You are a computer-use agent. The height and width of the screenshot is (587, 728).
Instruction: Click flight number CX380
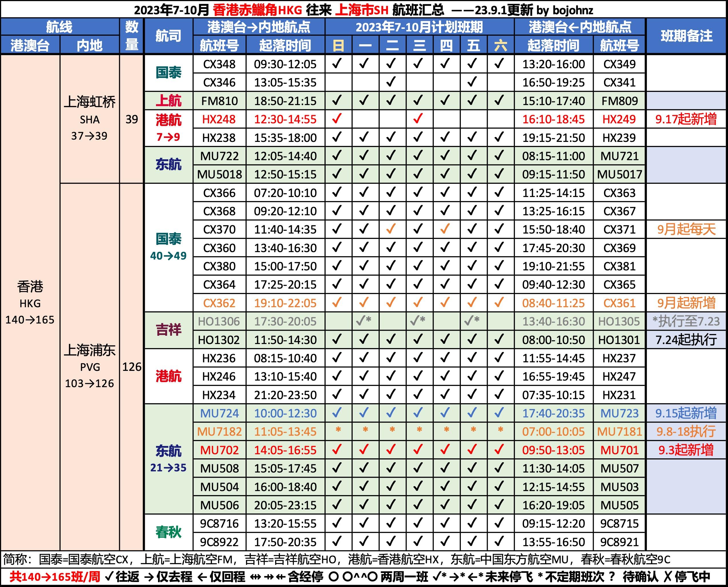(x=219, y=266)
